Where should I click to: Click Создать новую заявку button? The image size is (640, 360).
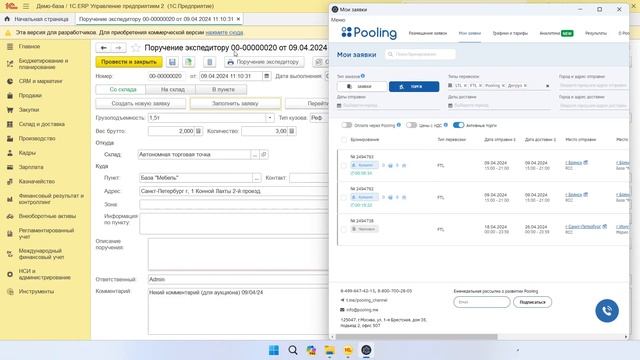pos(141,104)
